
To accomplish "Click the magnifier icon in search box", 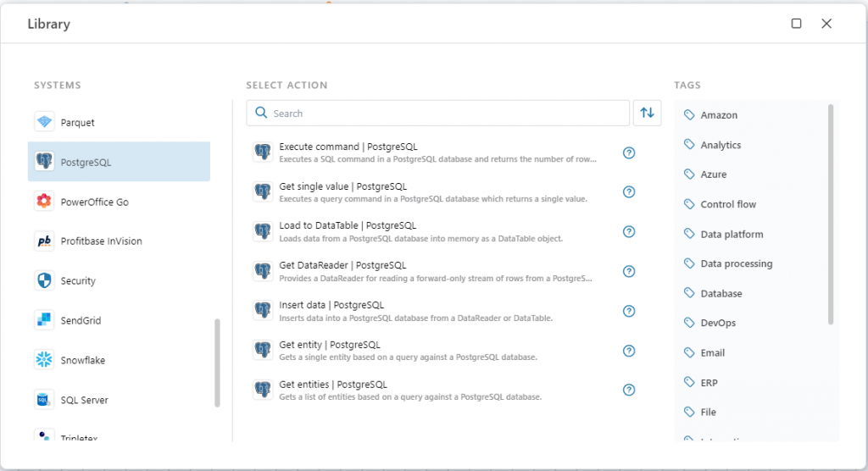I will pos(261,113).
